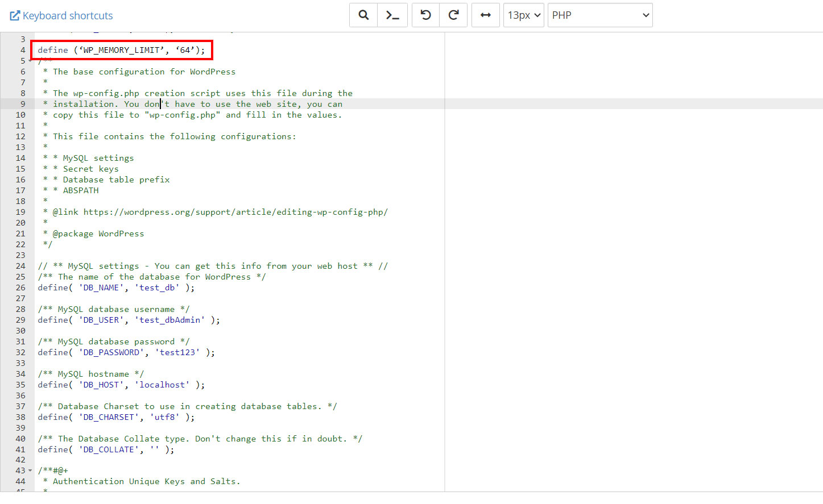Click the 'Database Charset to use' comment line
Image resolution: width=823 pixels, height=504 pixels.
pyautogui.click(x=188, y=406)
